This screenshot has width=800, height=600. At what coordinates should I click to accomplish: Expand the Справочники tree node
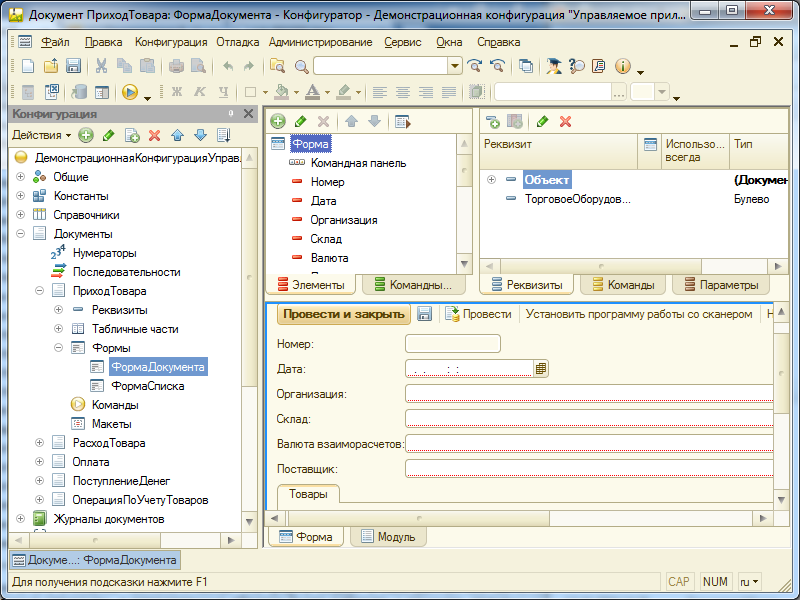tap(20, 215)
